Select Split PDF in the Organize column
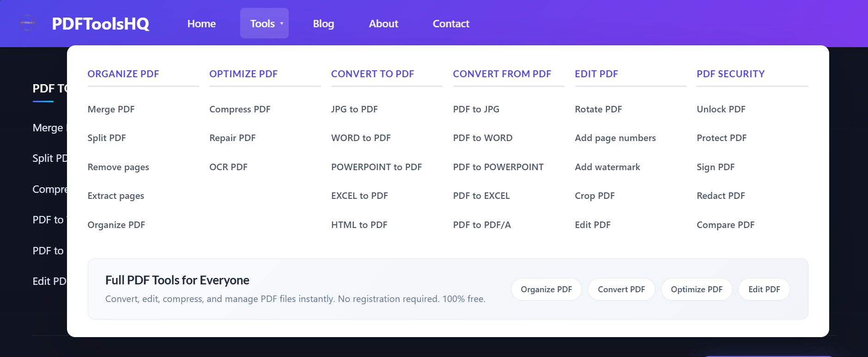 click(x=107, y=138)
